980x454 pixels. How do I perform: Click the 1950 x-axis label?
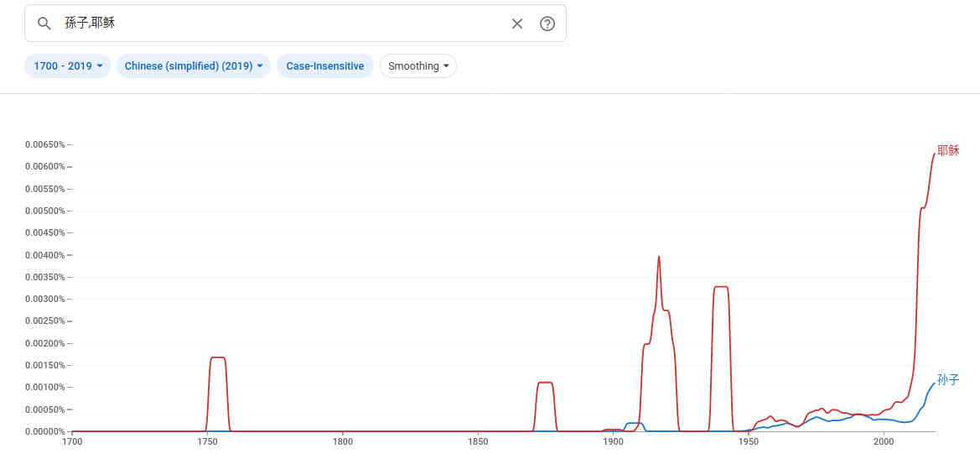point(749,441)
